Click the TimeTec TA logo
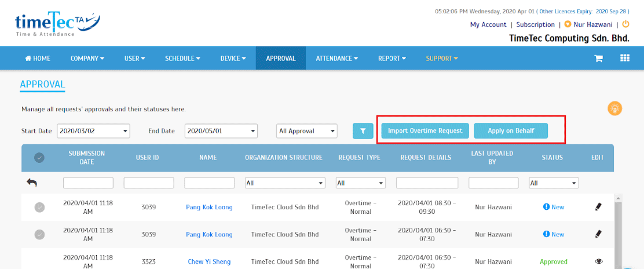 (x=57, y=23)
